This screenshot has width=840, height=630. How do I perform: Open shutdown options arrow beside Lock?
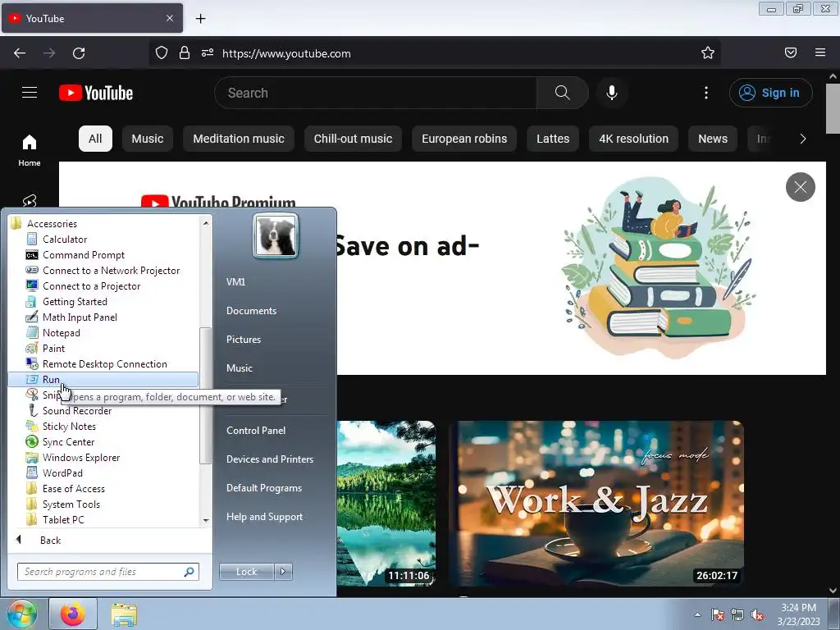pos(283,572)
